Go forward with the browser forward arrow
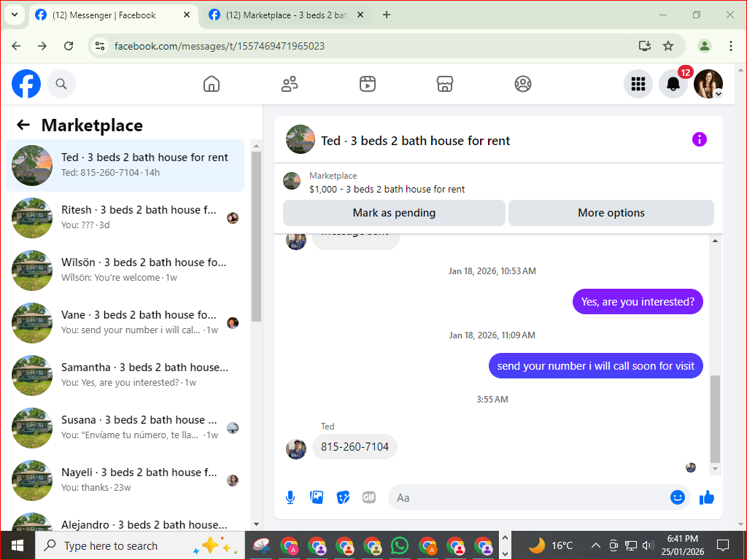This screenshot has height=560, width=747. click(42, 46)
